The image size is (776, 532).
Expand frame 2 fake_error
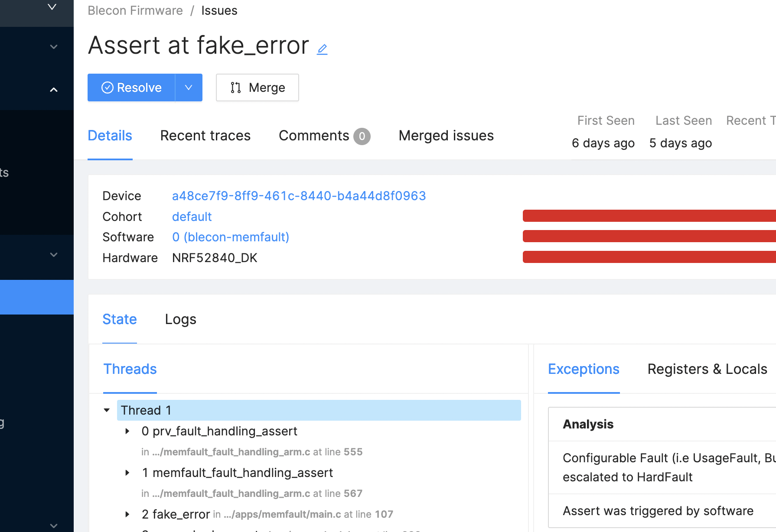(127, 514)
